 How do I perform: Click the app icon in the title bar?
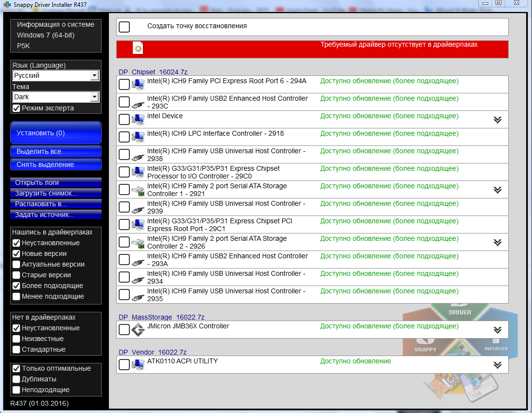pyautogui.click(x=6, y=4)
